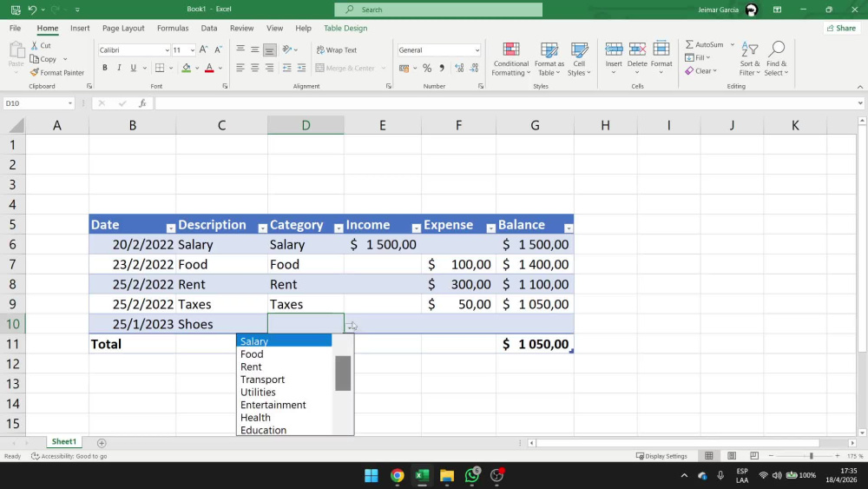
Task: Click Delete cells icon
Action: click(637, 50)
